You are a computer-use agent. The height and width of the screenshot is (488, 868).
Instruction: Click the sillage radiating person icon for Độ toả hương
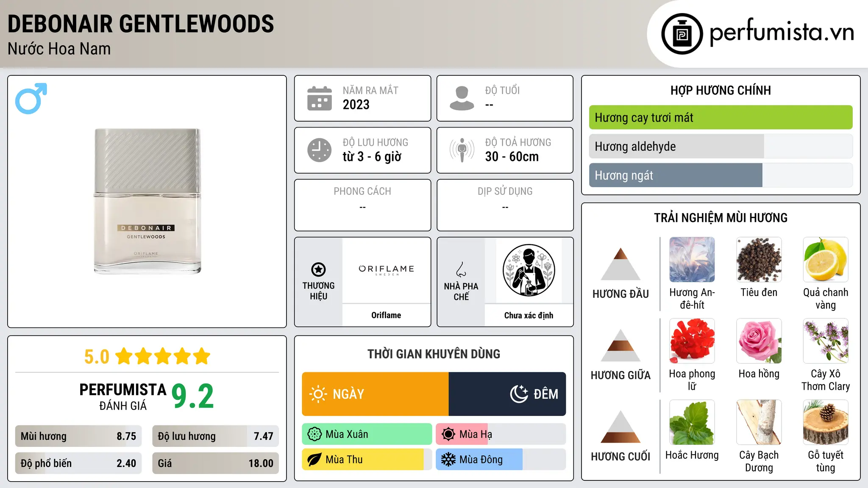[462, 150]
